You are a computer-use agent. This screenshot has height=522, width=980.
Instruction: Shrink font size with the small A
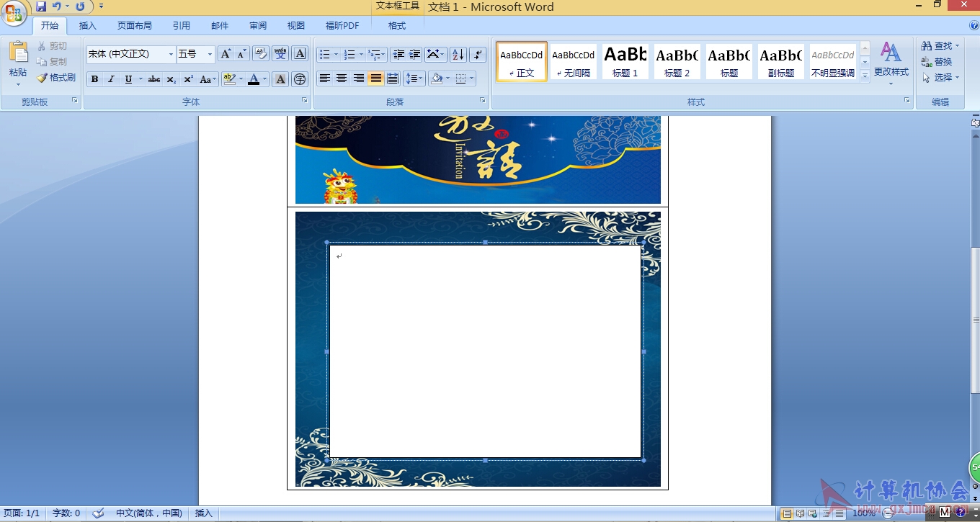click(241, 54)
